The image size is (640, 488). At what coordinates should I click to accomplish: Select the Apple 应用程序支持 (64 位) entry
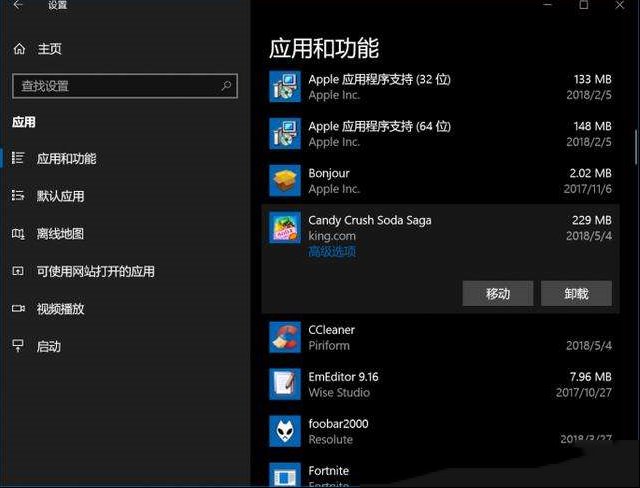tap(440, 133)
